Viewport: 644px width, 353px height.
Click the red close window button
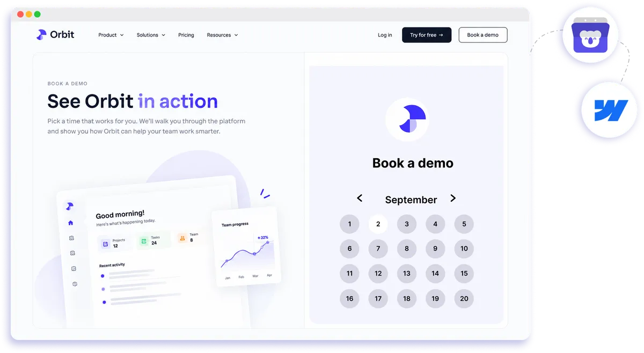pyautogui.click(x=20, y=14)
